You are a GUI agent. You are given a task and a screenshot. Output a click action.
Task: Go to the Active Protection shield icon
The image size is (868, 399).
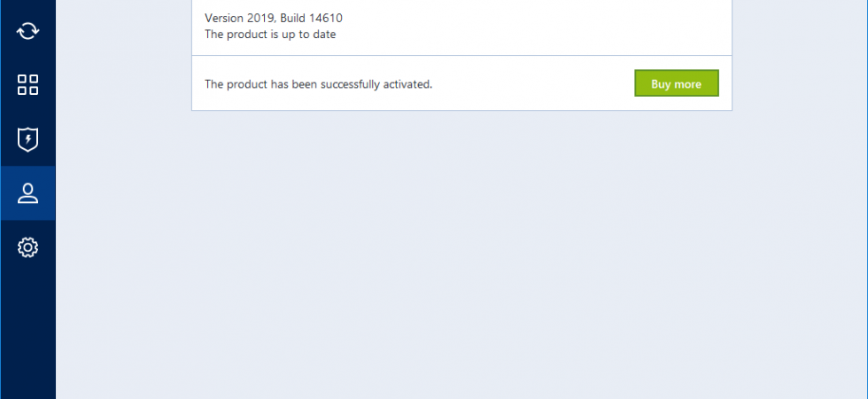27,139
